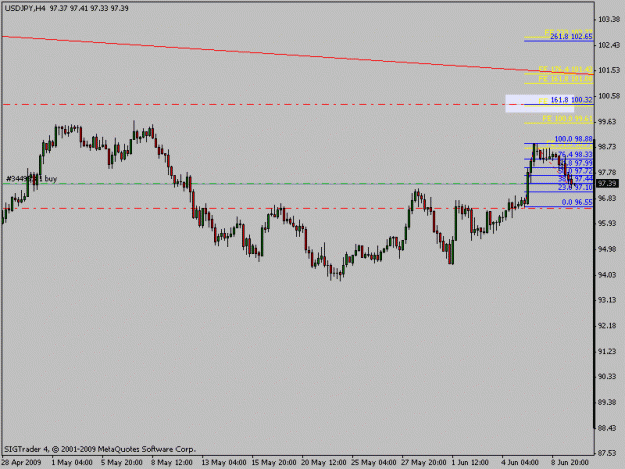
Task: Click the 8 Jun 20:00 time label
Action: (570, 463)
